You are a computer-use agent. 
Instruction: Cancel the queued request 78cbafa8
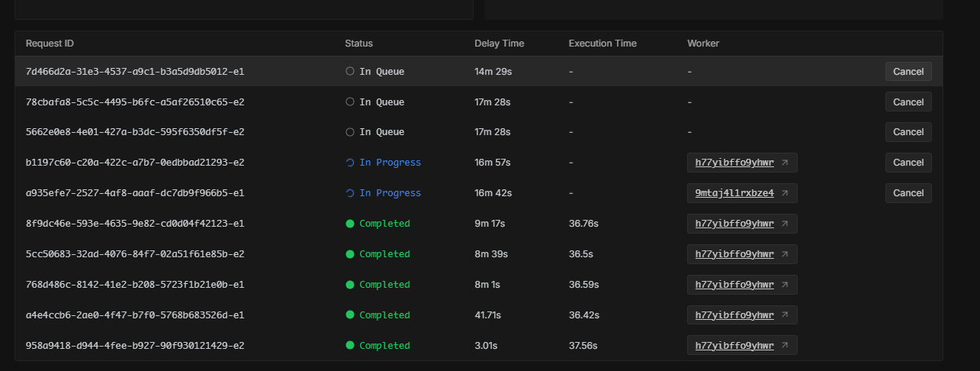pos(908,102)
